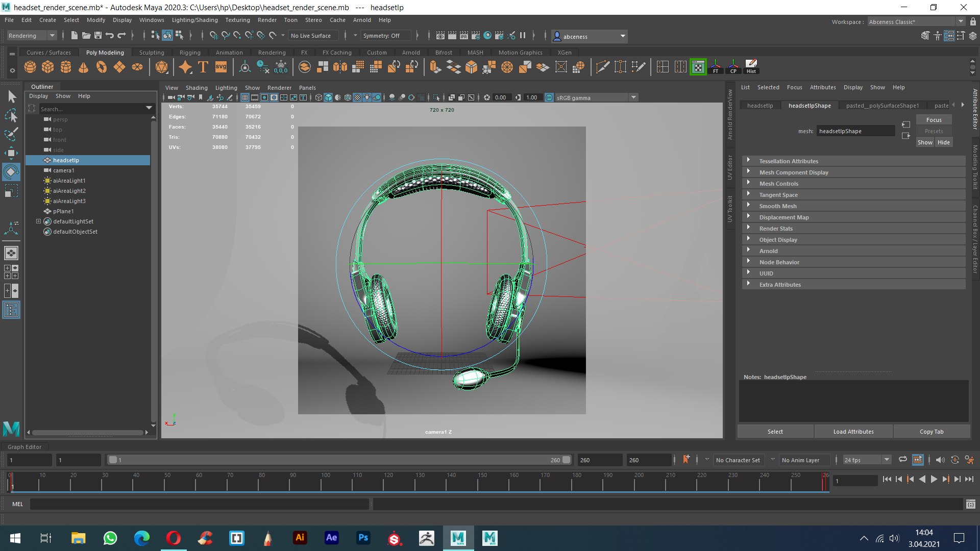Screen dimensions: 980x551
Task: Click the Show button in Attribute Editor
Action: [x=925, y=142]
